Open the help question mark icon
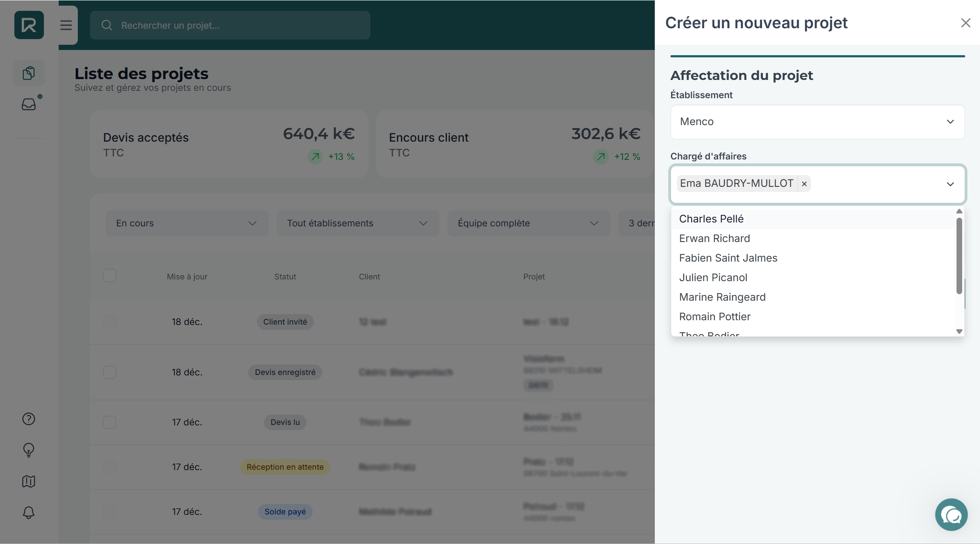 pyautogui.click(x=29, y=419)
